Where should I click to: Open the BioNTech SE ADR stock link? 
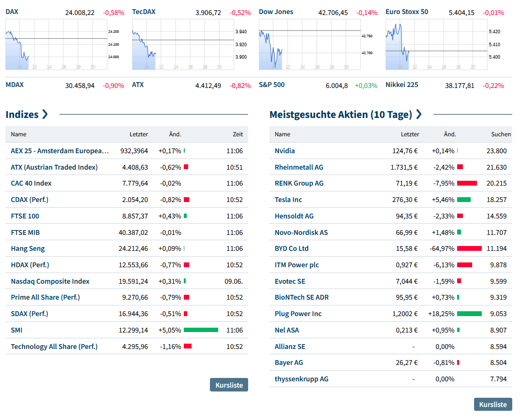click(x=302, y=297)
